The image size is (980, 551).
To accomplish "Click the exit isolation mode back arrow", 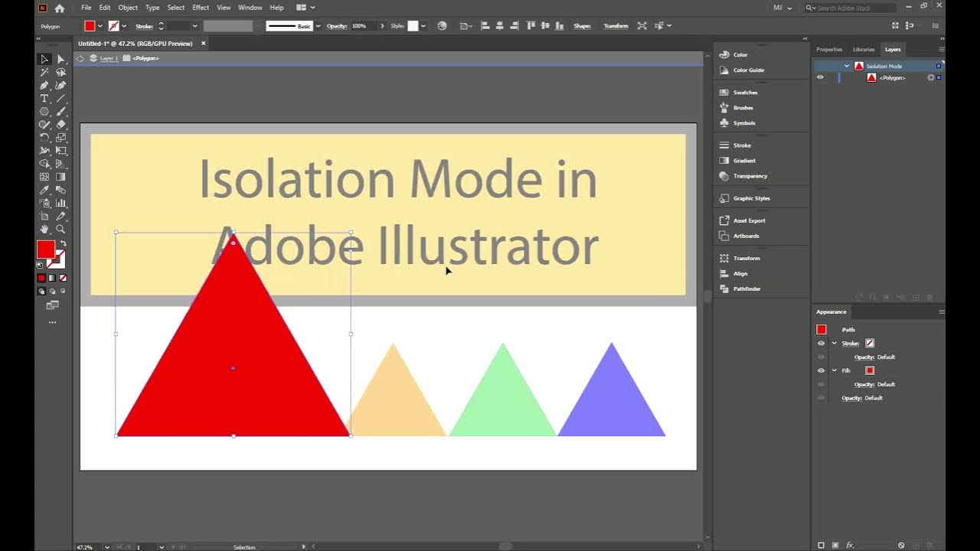I will [x=80, y=58].
